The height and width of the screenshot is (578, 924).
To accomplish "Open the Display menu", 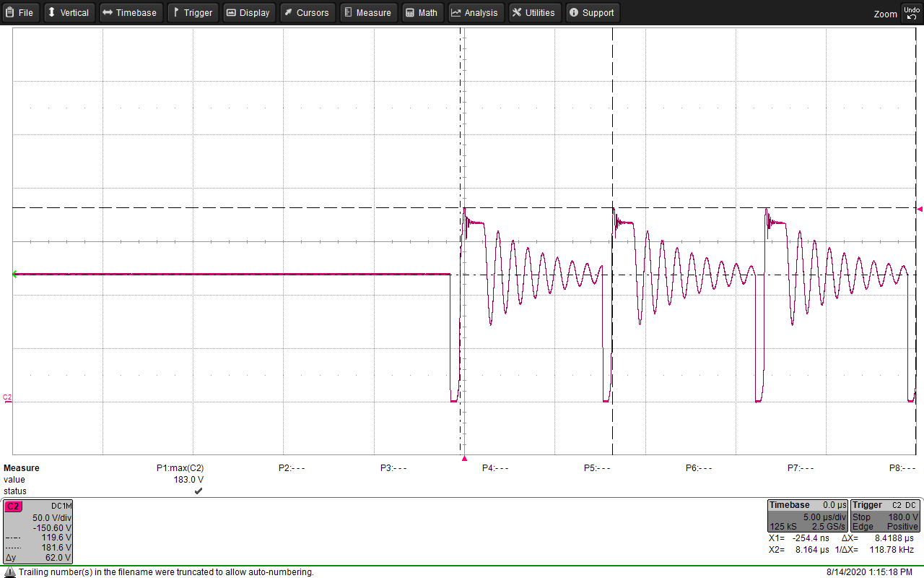I will tap(249, 12).
